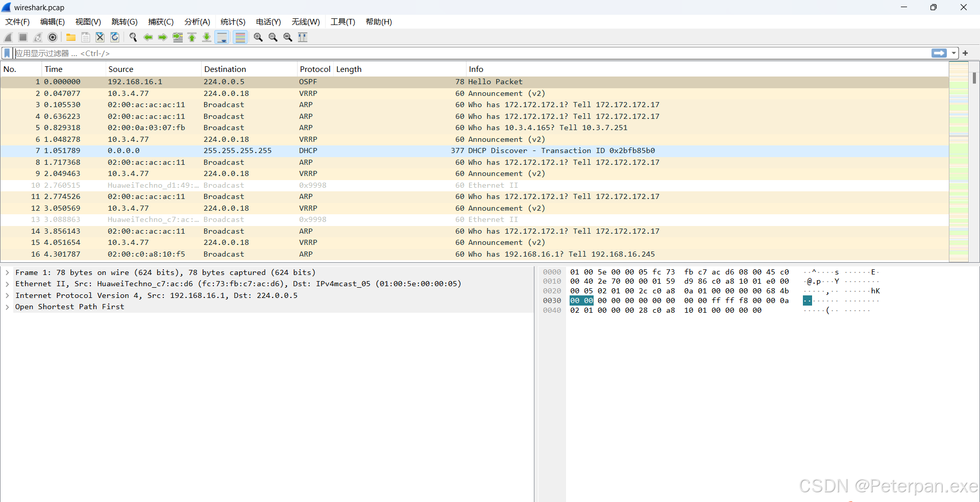Close this capture file icon
980x502 pixels.
(100, 37)
